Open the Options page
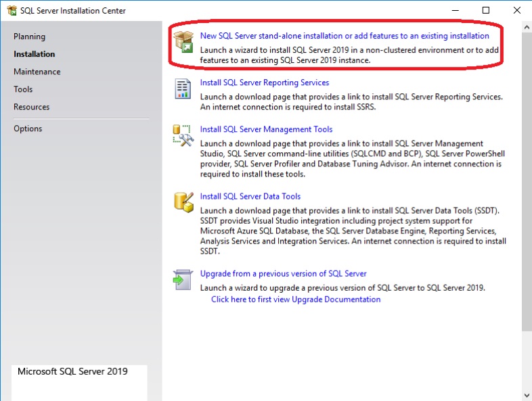Image resolution: width=532 pixels, height=401 pixels. (28, 128)
